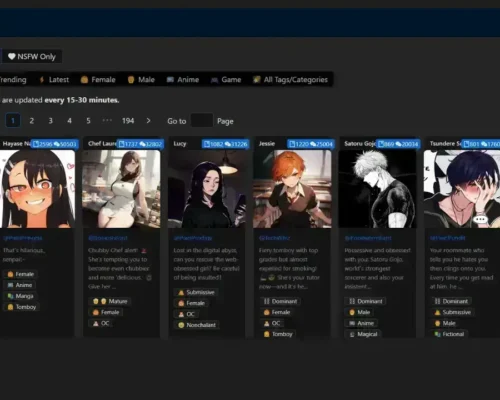Image resolution: width=500 pixels, height=400 pixels.
Task: Open creator link on Satoru Gojo card
Action: pyautogui.click(x=368, y=238)
